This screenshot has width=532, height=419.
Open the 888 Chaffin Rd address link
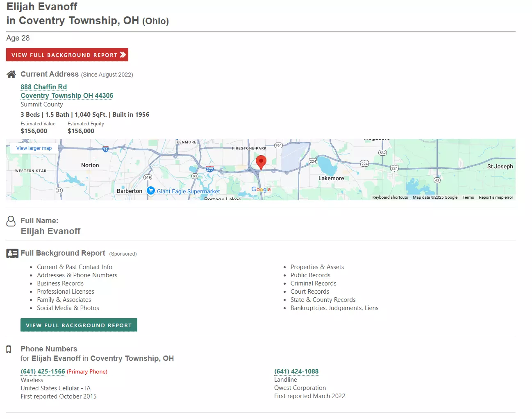pos(43,87)
